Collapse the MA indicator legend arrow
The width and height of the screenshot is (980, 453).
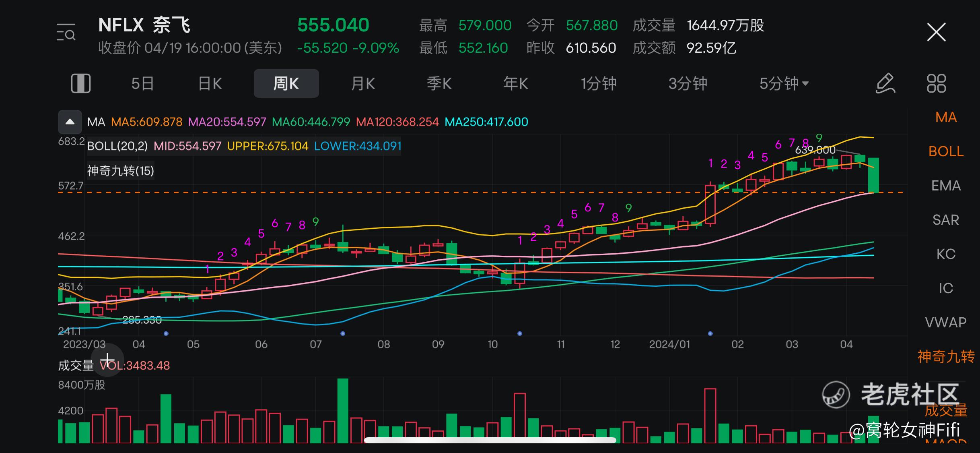click(x=70, y=122)
